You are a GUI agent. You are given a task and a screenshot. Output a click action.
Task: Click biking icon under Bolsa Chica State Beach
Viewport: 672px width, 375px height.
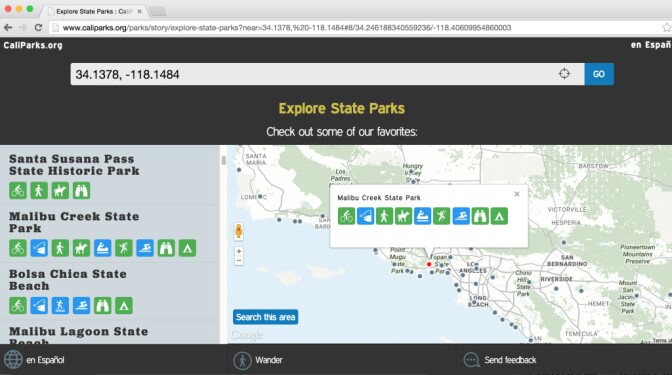pos(18,306)
